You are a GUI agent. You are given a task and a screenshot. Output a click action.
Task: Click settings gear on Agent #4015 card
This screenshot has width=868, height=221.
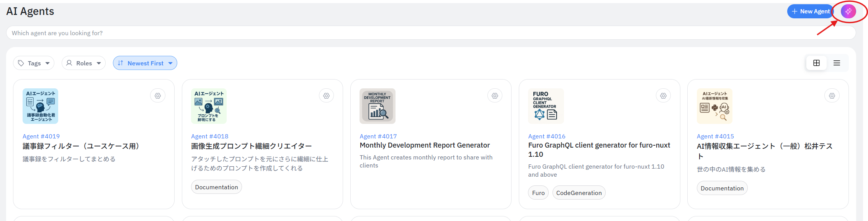coord(832,96)
